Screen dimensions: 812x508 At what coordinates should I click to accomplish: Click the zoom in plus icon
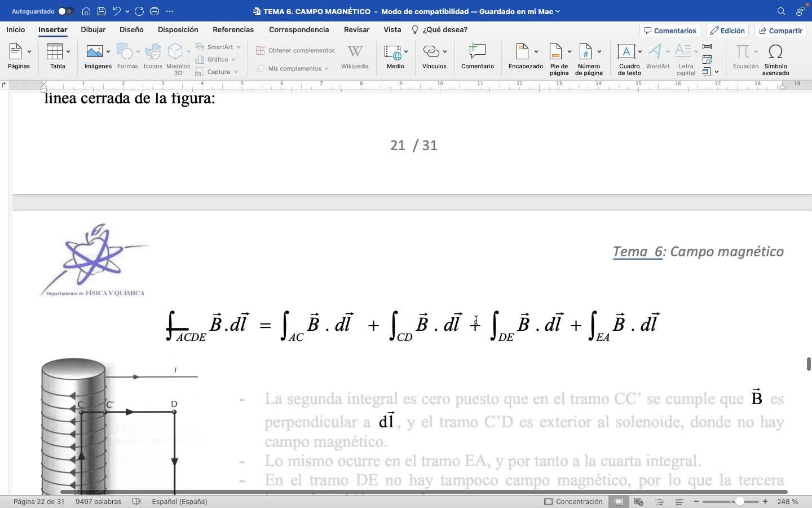[x=765, y=501]
